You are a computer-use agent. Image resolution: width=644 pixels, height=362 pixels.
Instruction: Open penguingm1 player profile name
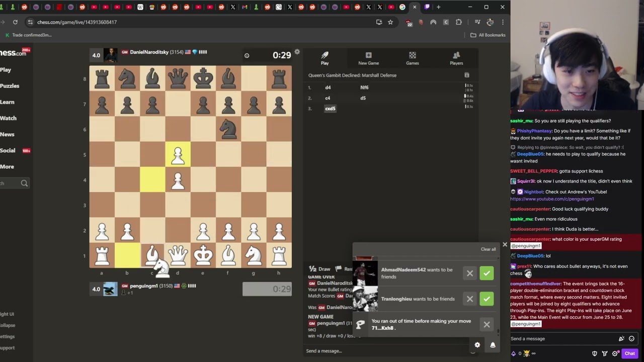(x=144, y=286)
